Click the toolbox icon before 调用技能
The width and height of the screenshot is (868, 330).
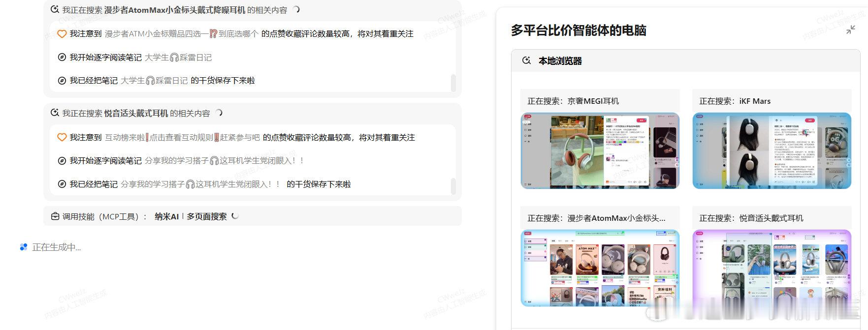pyautogui.click(x=55, y=216)
